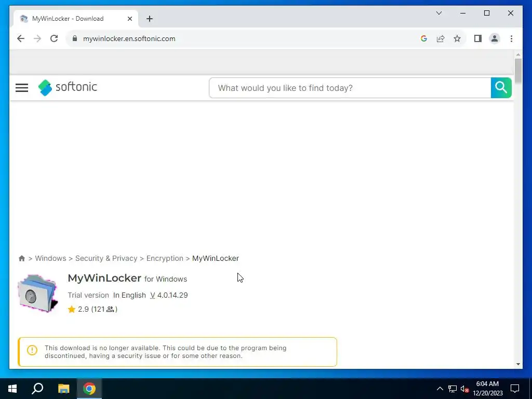Click the network tray icon

pyautogui.click(x=453, y=389)
